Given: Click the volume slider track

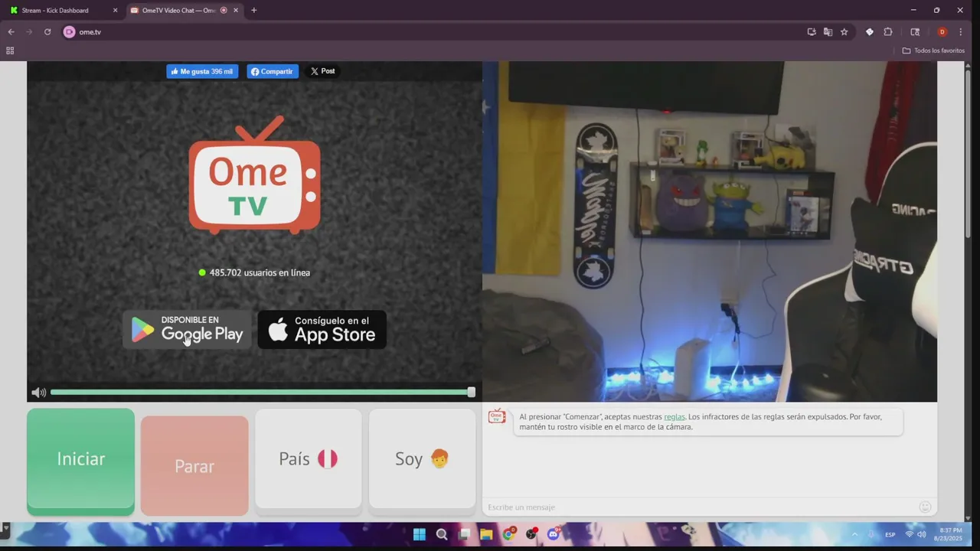Looking at the screenshot, I should [x=260, y=393].
